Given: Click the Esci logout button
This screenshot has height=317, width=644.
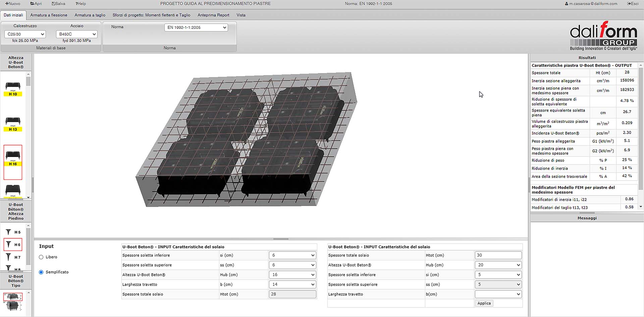Looking at the screenshot, I should click(x=633, y=4).
